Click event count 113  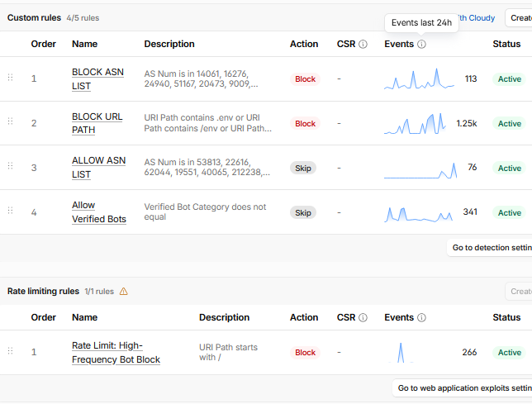[471, 78]
